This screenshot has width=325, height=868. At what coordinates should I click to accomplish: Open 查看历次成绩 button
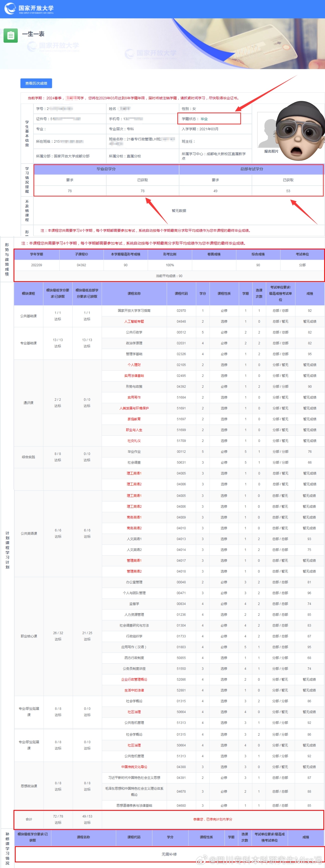click(x=36, y=83)
